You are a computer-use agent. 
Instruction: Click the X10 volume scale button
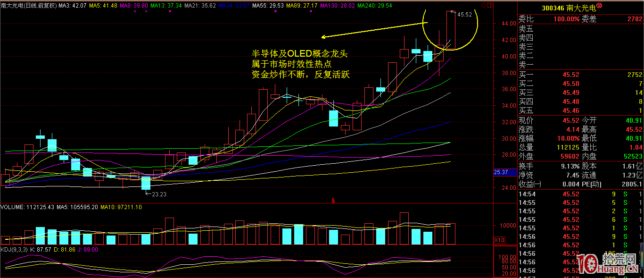click(x=499, y=240)
